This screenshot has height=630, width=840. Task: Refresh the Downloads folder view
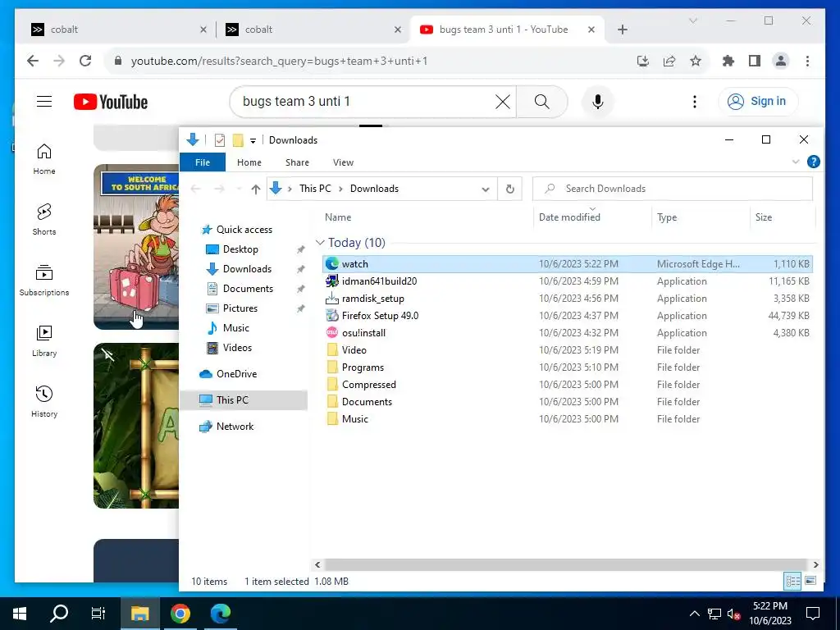coord(510,189)
